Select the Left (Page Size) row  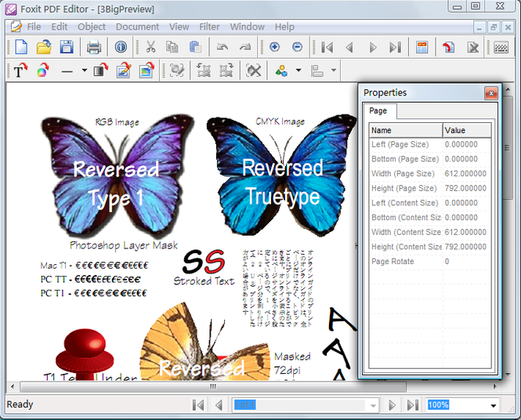(429, 144)
